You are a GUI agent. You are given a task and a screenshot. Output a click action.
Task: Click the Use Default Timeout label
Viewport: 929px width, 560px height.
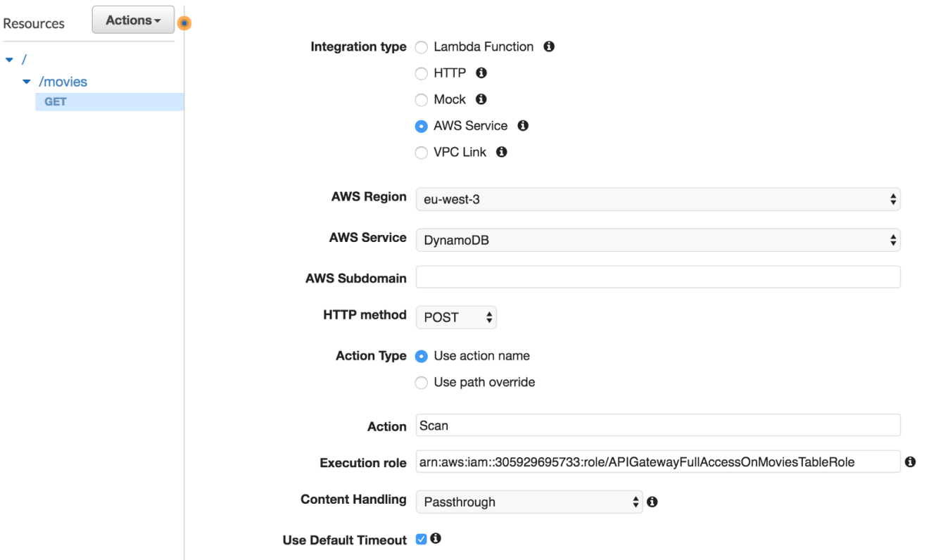[345, 540]
